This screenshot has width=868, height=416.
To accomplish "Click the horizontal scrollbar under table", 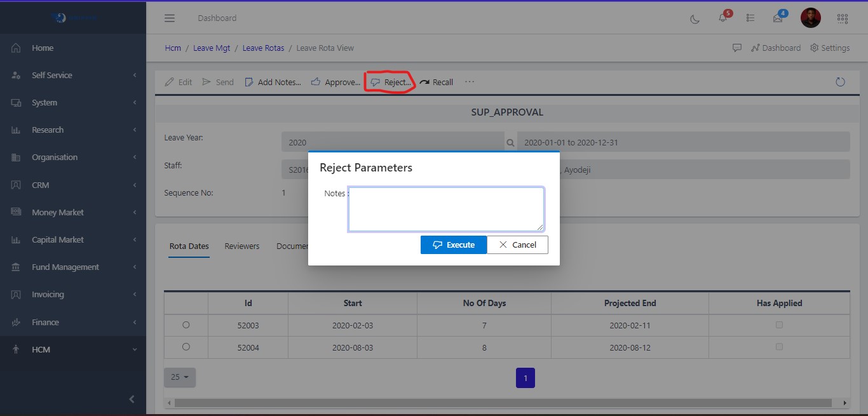I will (x=502, y=403).
